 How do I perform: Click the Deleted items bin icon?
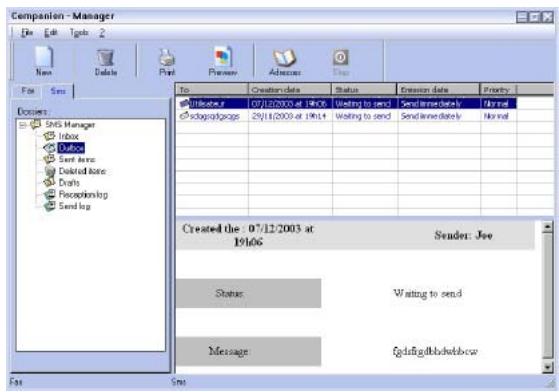50,171
